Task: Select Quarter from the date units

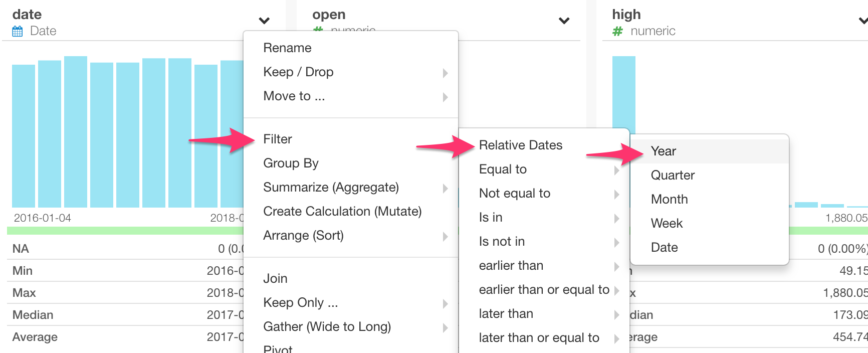Action: click(673, 175)
